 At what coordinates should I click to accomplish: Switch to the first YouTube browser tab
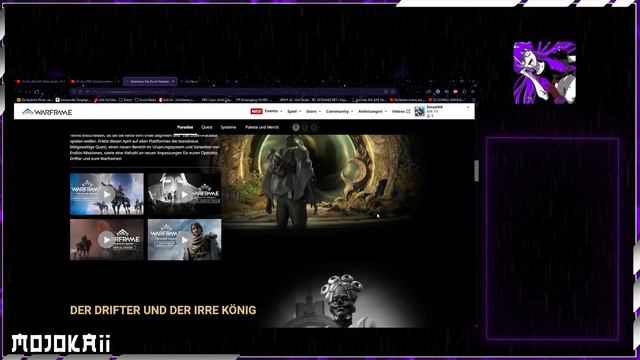(42, 82)
